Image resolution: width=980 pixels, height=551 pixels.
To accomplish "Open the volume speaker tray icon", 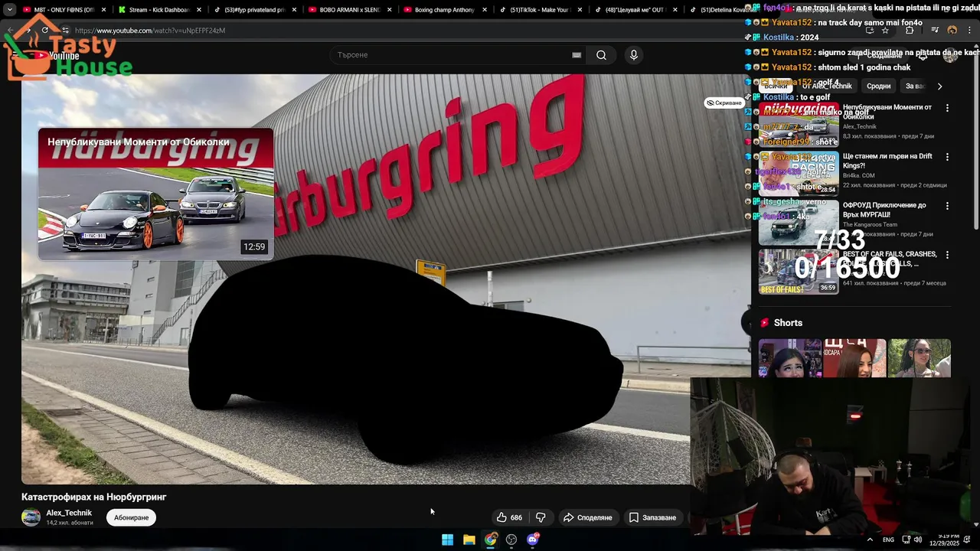I will 917,540.
